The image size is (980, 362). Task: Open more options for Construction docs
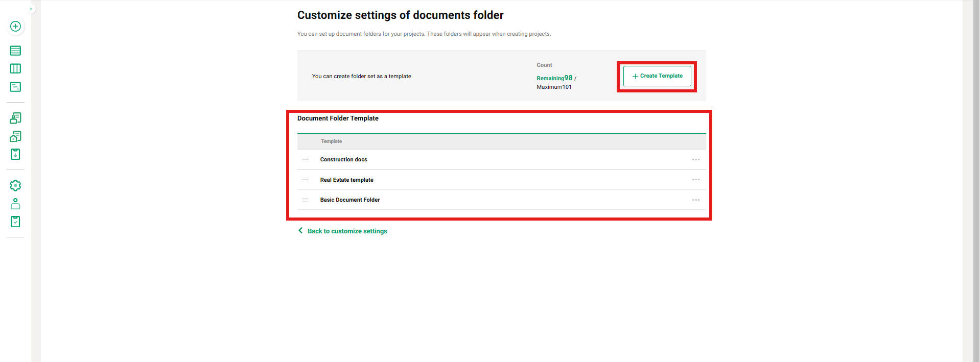(695, 160)
